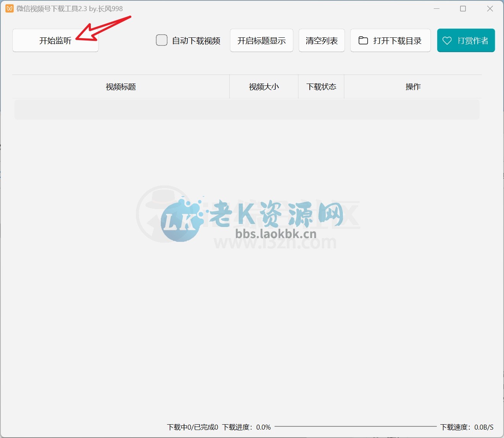Click the 视频大小 column header
Viewport: 504px width, 438px height.
264,87
